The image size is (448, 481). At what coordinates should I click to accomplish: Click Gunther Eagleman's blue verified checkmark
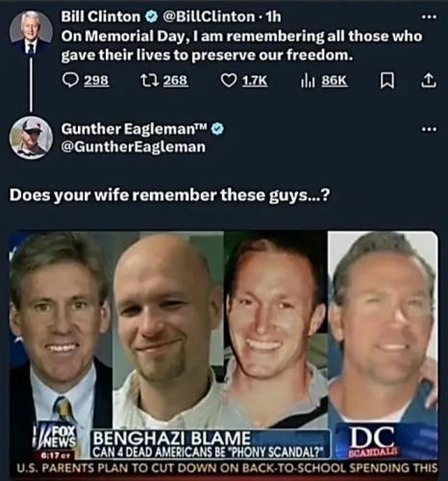click(217, 129)
